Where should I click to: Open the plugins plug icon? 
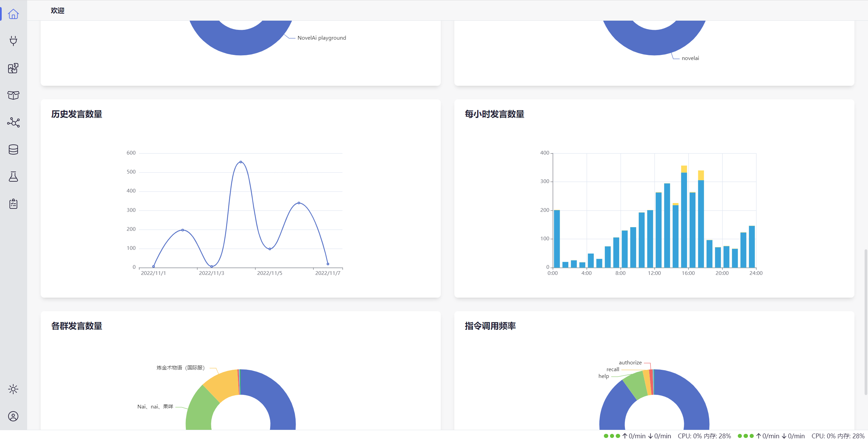point(13,41)
